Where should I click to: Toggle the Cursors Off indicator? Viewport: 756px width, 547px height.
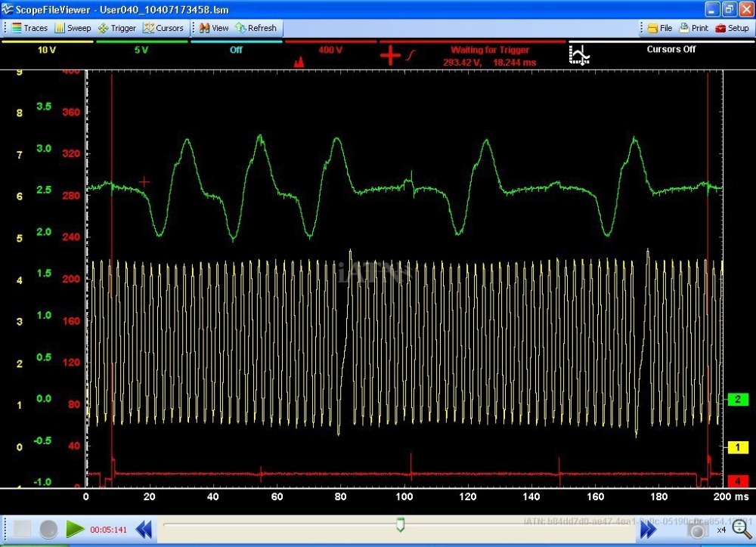point(671,50)
